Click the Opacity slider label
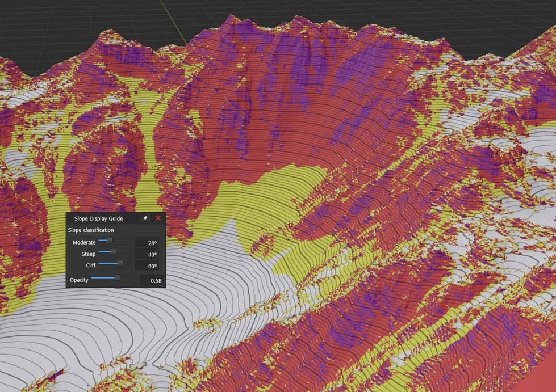Viewport: 556px width, 392px height. (x=79, y=280)
